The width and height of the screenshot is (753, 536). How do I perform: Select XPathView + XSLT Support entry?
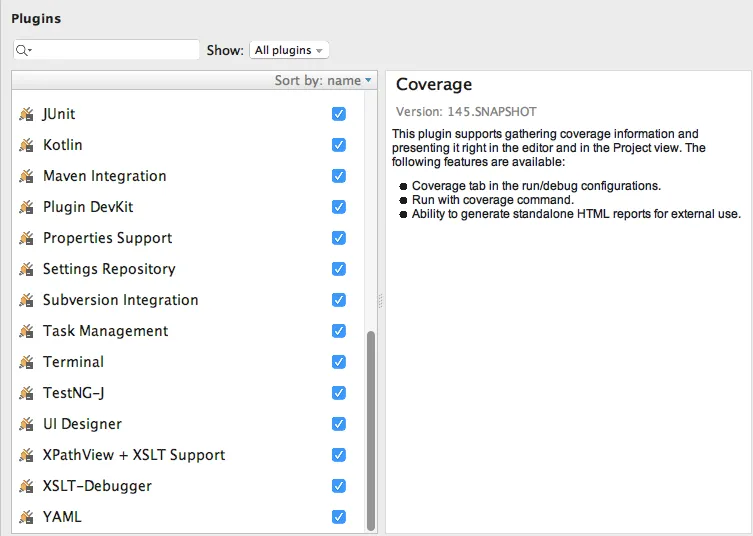pos(188,455)
